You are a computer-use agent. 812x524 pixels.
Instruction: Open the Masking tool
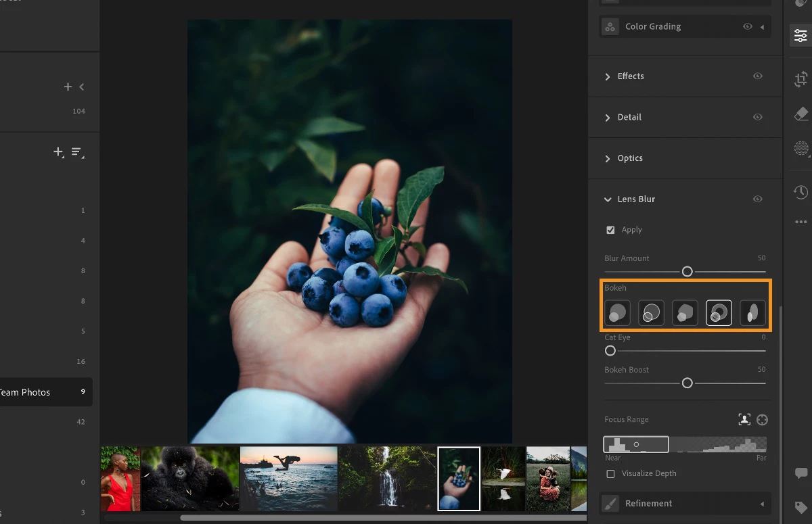click(800, 148)
